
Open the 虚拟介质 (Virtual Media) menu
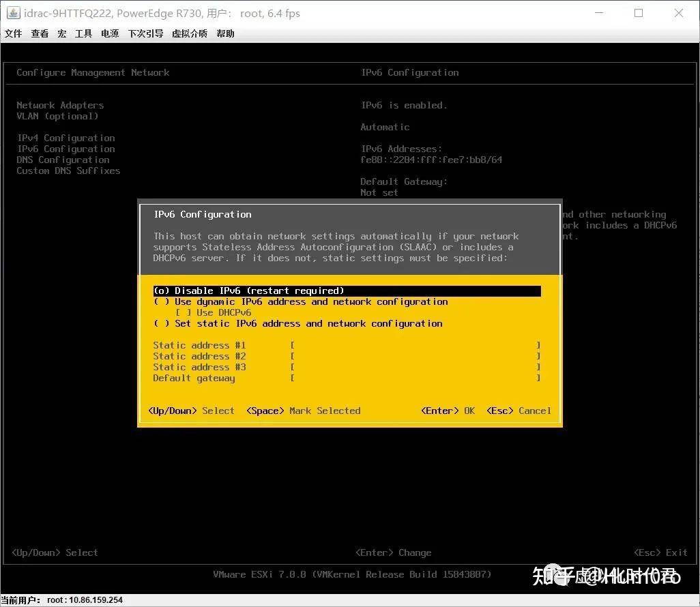(190, 33)
